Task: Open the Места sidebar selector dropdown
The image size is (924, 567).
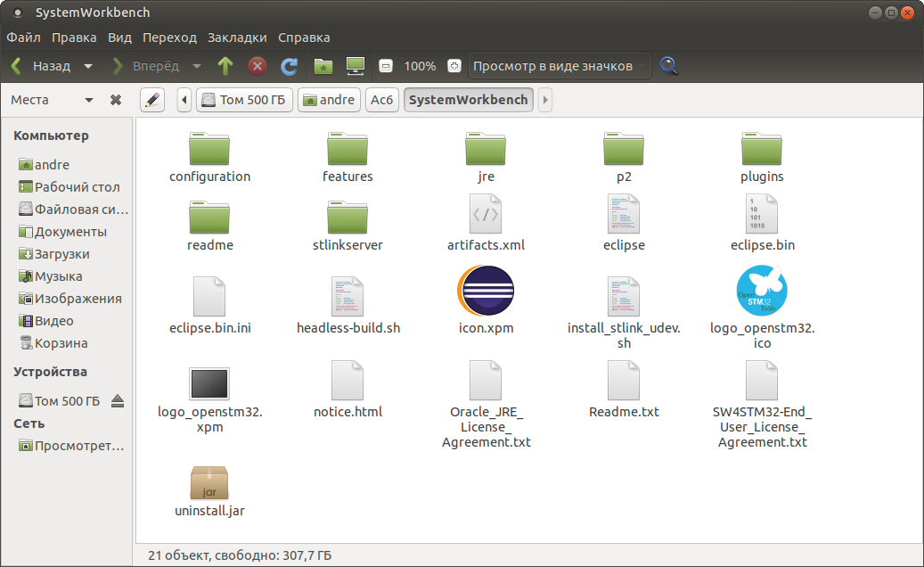Action: (x=88, y=100)
